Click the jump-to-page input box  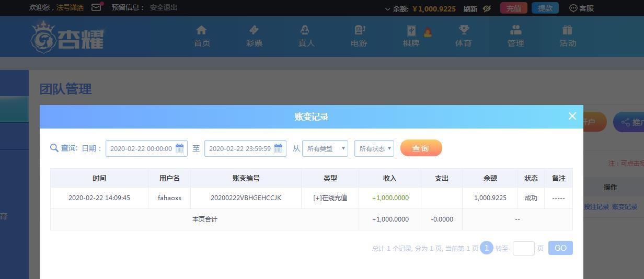pyautogui.click(x=524, y=248)
